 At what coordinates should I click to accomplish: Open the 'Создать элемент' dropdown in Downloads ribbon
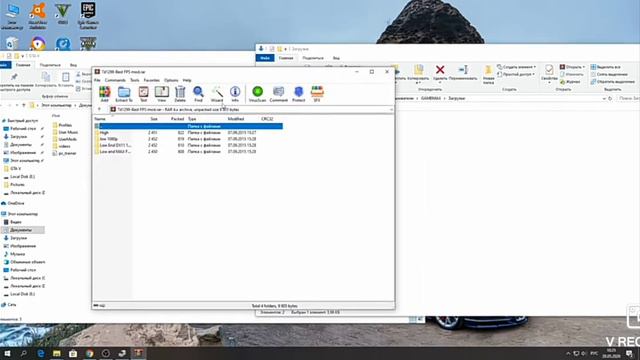tap(516, 67)
